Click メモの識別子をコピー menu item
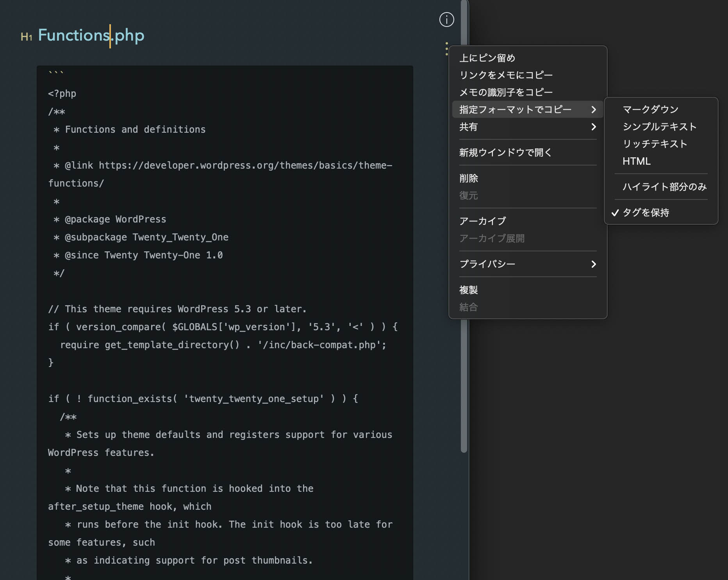Image resolution: width=728 pixels, height=580 pixels. click(x=506, y=93)
